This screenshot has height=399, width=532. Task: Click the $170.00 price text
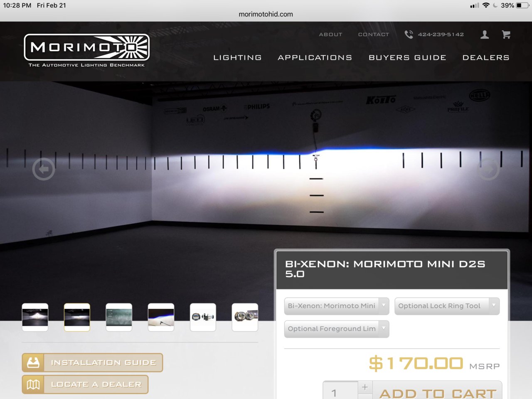tap(416, 363)
